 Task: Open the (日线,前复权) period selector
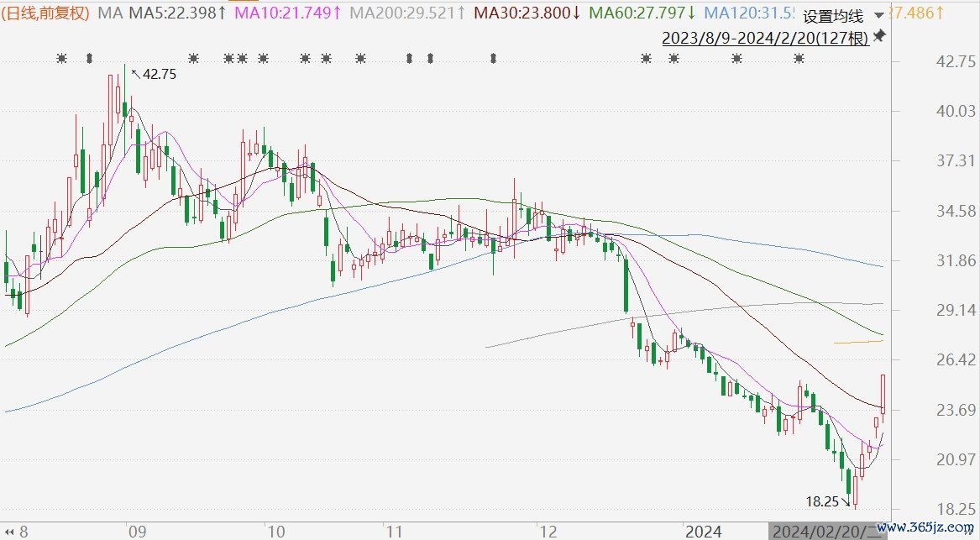(x=47, y=13)
